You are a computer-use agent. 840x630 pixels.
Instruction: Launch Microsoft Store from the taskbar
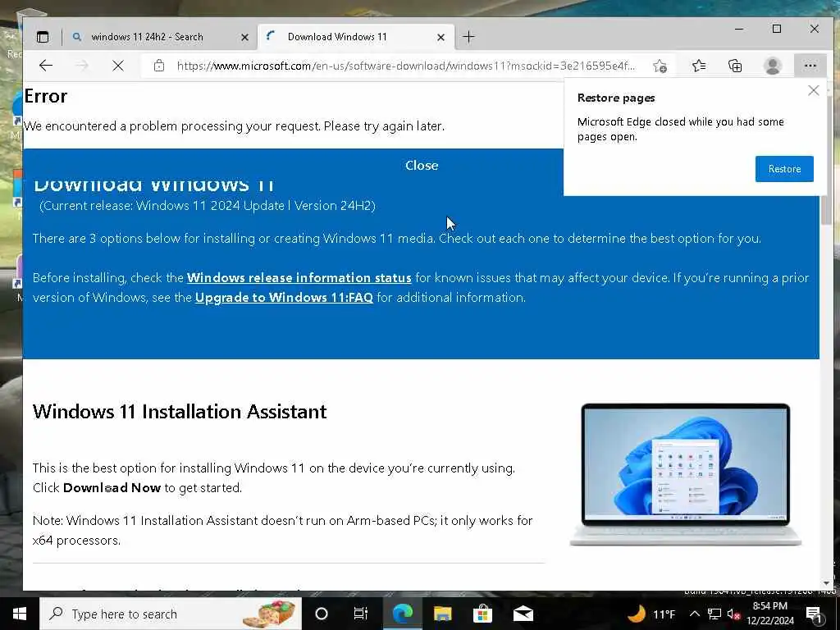(x=482, y=614)
